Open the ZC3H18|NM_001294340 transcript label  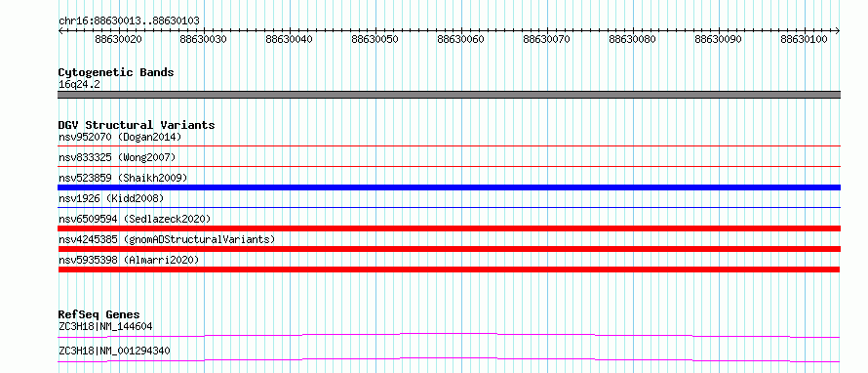[114, 351]
